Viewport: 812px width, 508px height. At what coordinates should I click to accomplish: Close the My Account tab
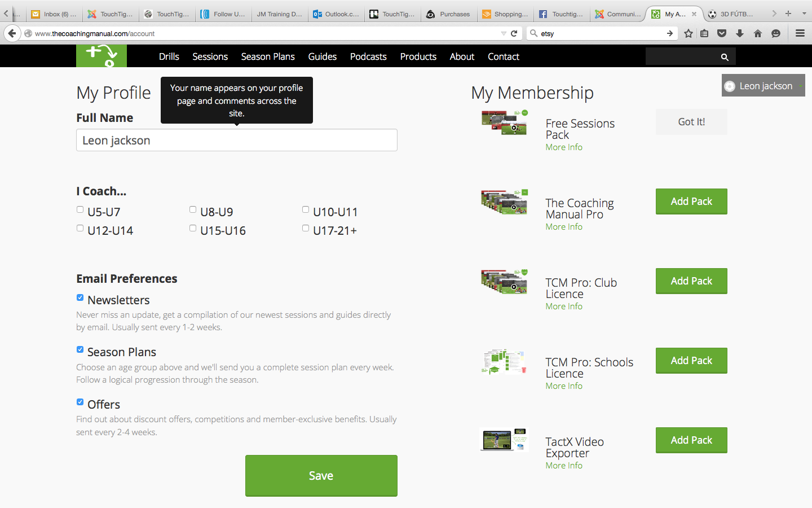[x=694, y=14]
